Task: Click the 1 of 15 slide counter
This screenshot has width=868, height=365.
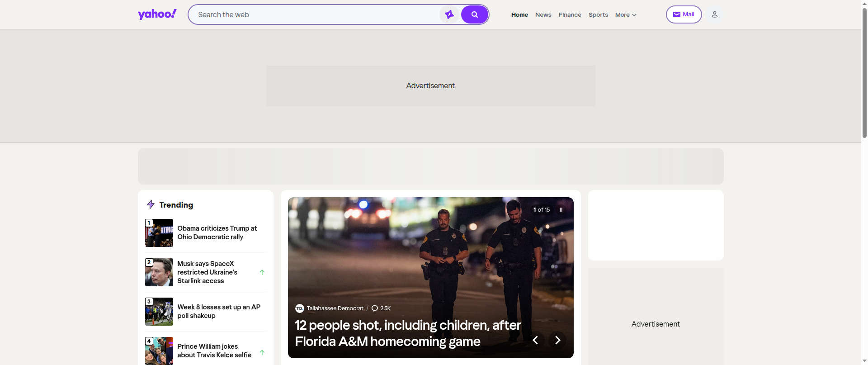Action: pos(542,210)
